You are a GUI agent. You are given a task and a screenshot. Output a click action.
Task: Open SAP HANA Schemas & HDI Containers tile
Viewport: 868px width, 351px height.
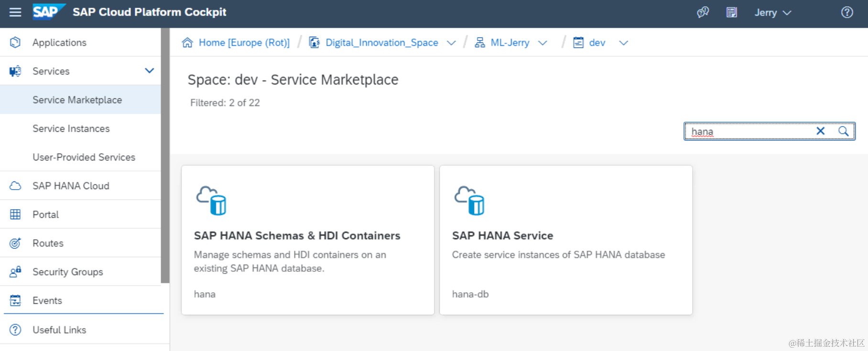307,240
